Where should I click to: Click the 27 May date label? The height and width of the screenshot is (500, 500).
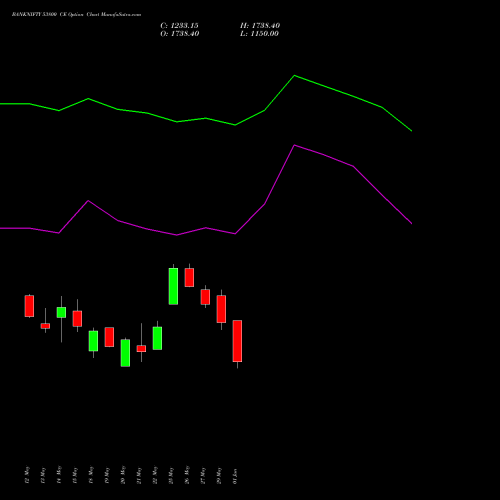click(x=203, y=475)
